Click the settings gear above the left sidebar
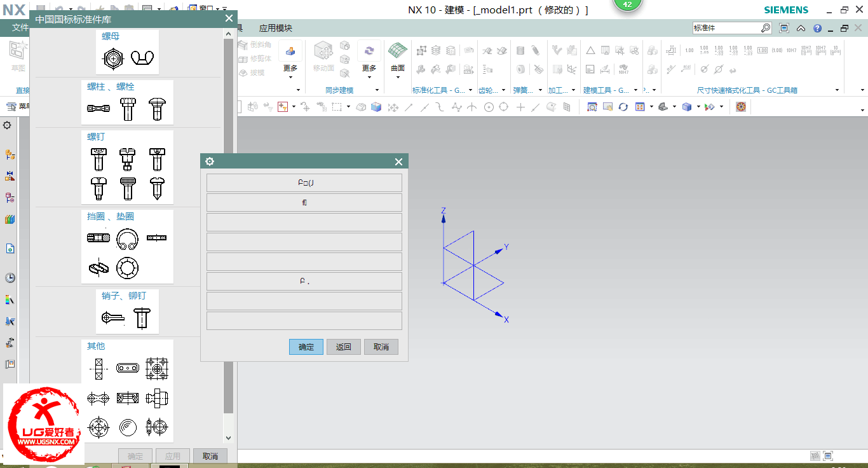868x468 pixels. 7,125
